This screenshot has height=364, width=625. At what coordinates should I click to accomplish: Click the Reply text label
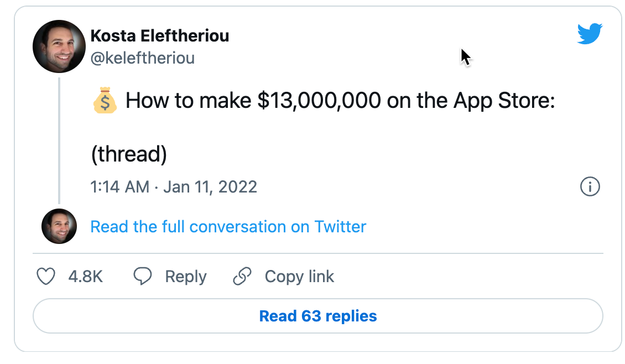coord(186,276)
